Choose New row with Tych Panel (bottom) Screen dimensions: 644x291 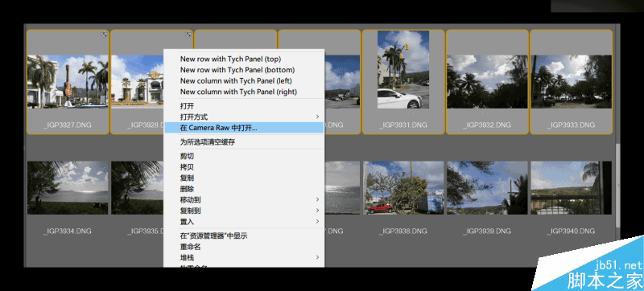244,70
